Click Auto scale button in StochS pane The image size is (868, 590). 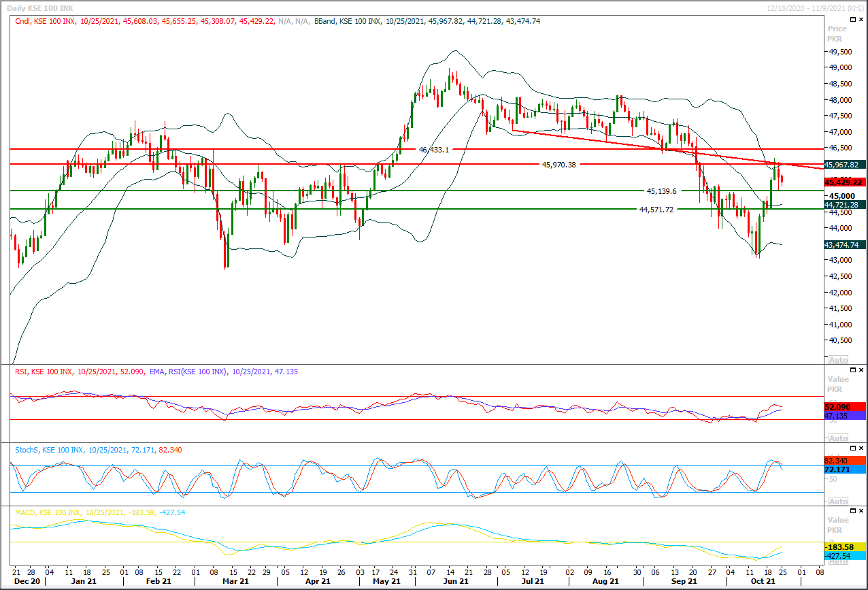(x=838, y=501)
